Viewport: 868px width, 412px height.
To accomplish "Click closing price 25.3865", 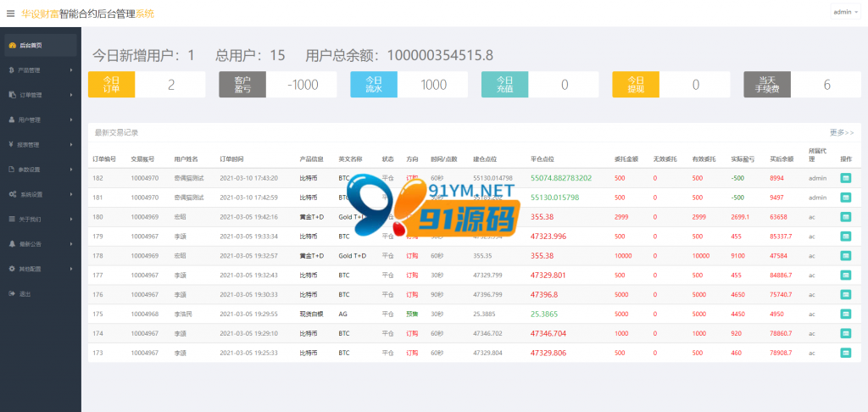I will tap(544, 314).
